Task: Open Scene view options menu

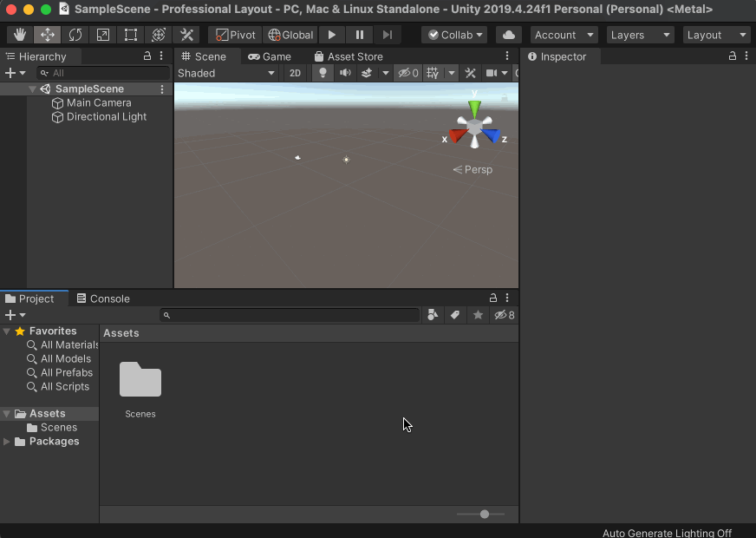Action: pyautogui.click(x=506, y=56)
